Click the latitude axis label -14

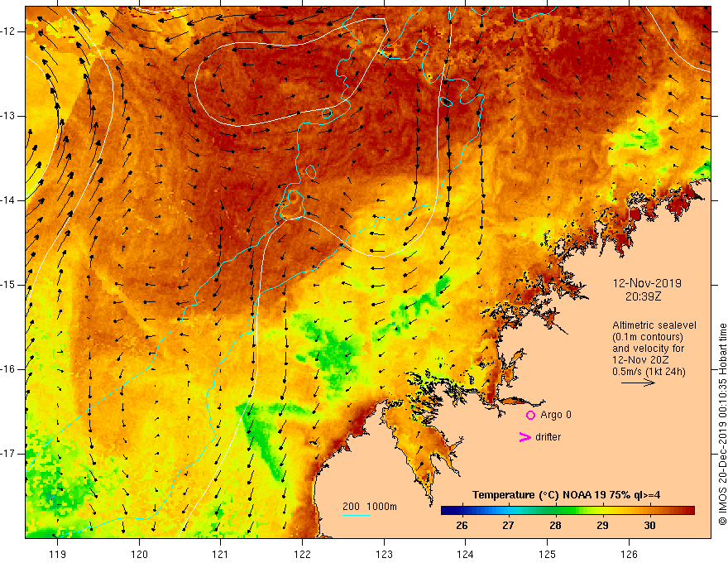pos(8,200)
